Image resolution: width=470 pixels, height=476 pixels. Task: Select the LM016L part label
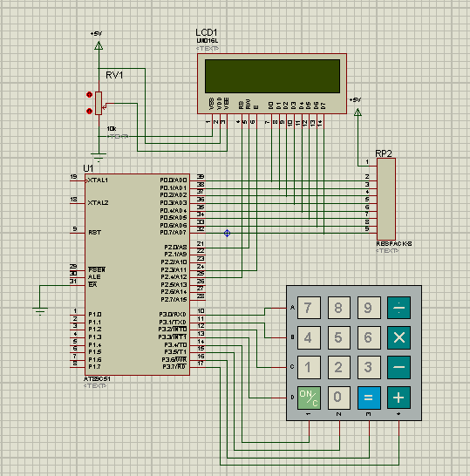(208, 41)
